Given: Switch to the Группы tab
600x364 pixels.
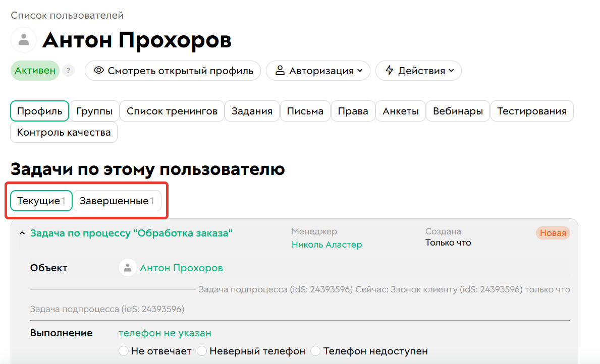Looking at the screenshot, I should [x=94, y=110].
